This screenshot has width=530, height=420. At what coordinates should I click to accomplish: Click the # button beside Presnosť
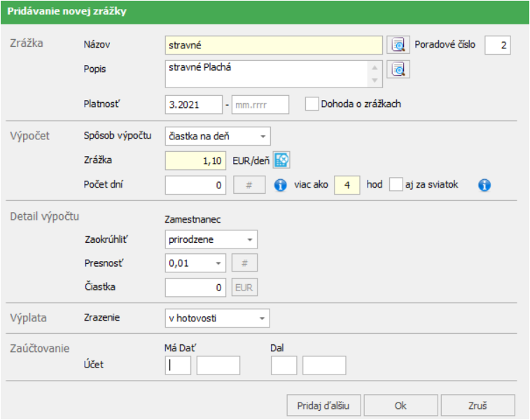tap(244, 263)
